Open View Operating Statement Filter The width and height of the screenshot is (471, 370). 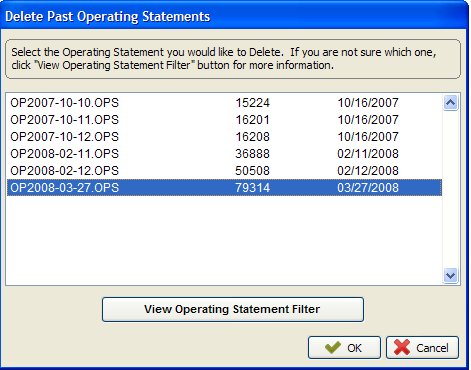coord(233,309)
